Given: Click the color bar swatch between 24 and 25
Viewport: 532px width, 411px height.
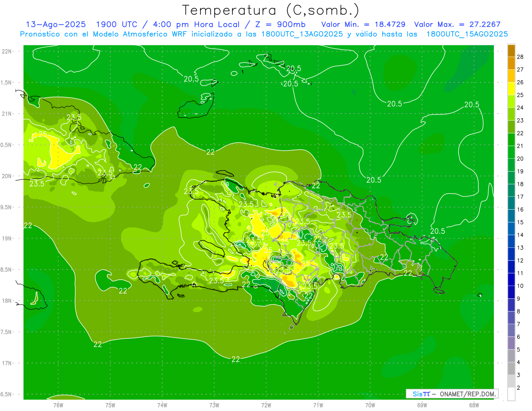Looking at the screenshot, I should point(511,102).
